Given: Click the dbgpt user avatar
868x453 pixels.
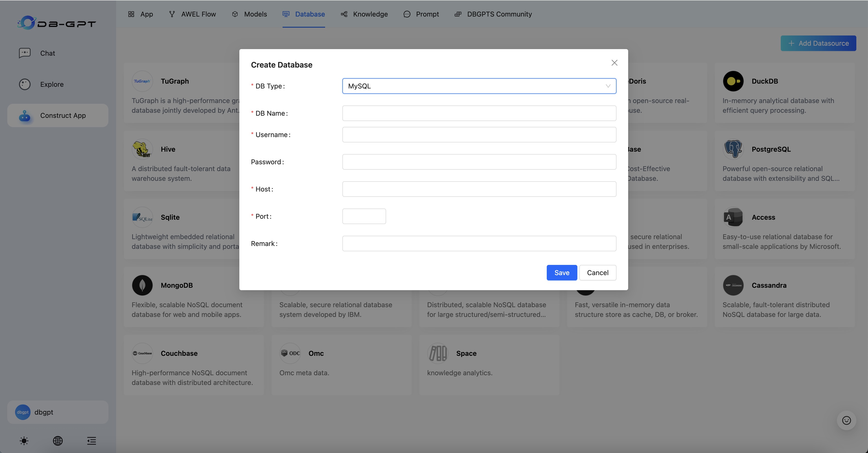Looking at the screenshot, I should click(22, 412).
